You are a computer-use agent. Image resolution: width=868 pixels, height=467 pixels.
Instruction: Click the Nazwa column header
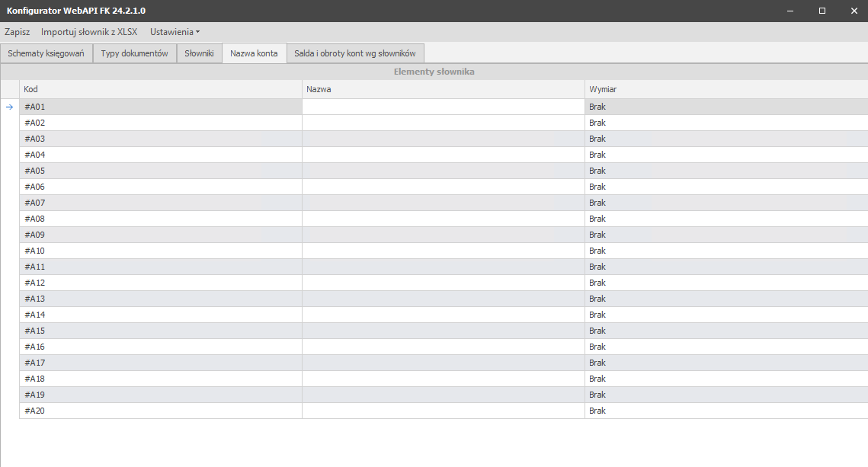(x=442, y=89)
